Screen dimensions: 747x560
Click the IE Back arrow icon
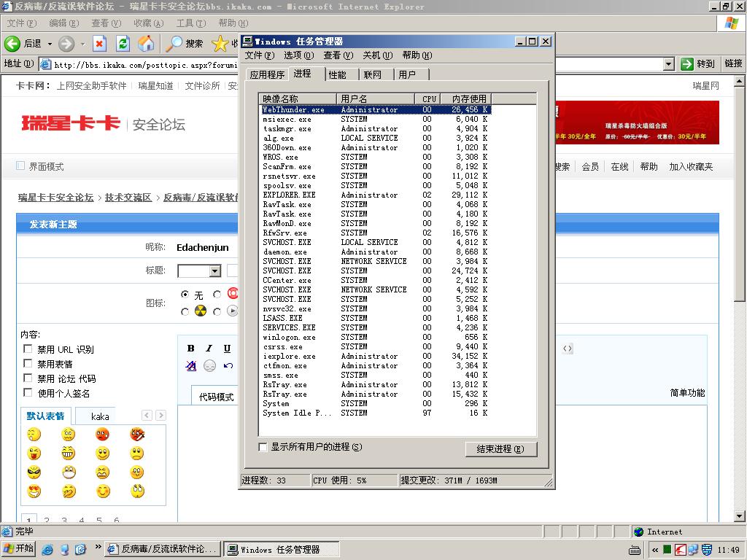tap(12, 44)
